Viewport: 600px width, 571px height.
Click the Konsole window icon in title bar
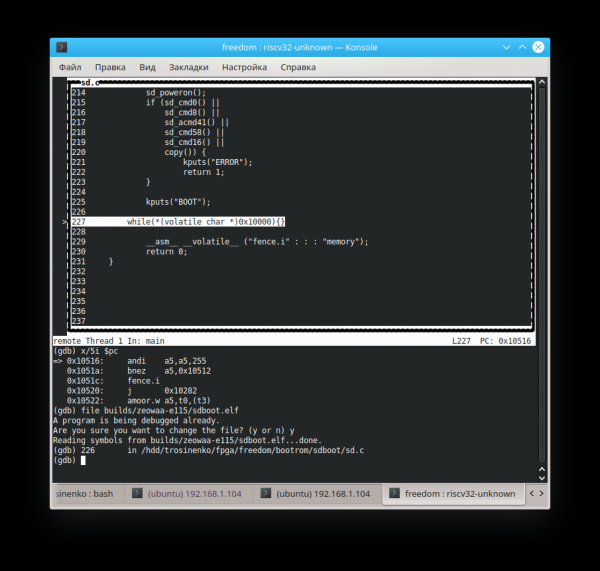[x=62, y=47]
